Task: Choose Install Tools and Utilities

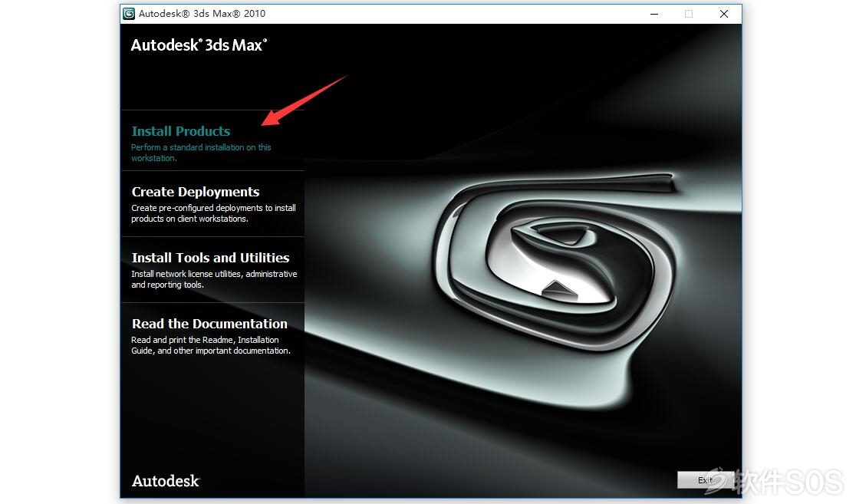Action: point(210,258)
